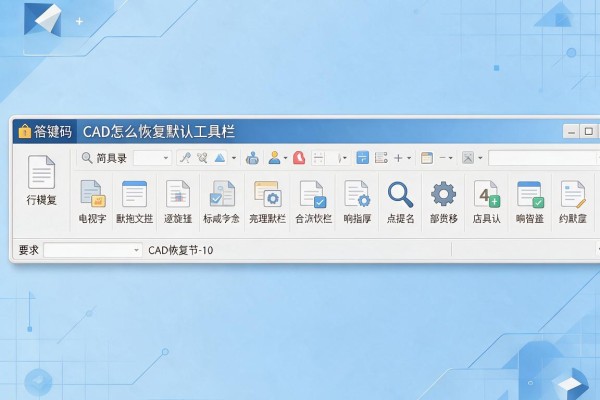Expand the dropdown arrow after minus icon

tap(451, 158)
